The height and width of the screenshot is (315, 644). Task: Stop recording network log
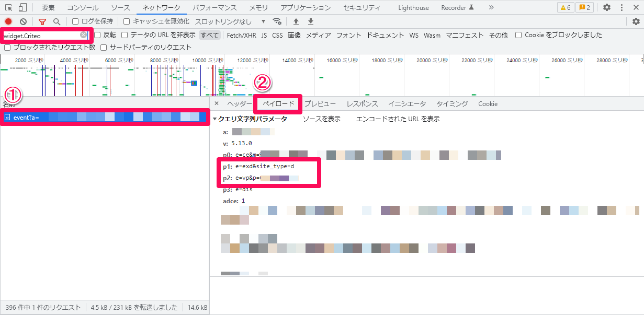coord(8,21)
